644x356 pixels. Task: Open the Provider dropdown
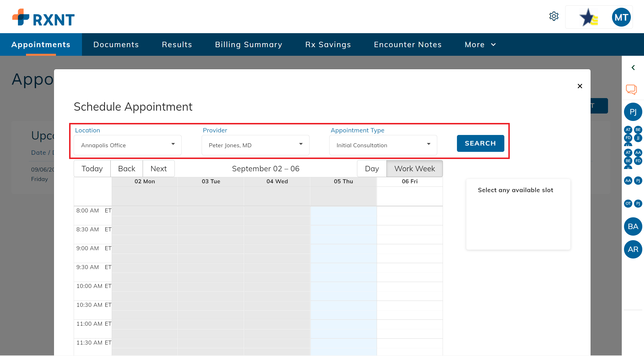[x=255, y=145]
